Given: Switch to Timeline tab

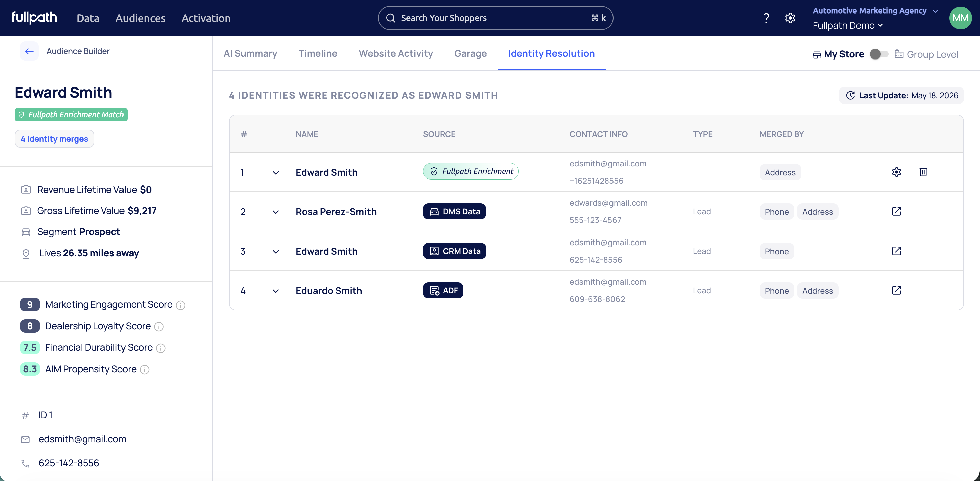Looking at the screenshot, I should 318,54.
